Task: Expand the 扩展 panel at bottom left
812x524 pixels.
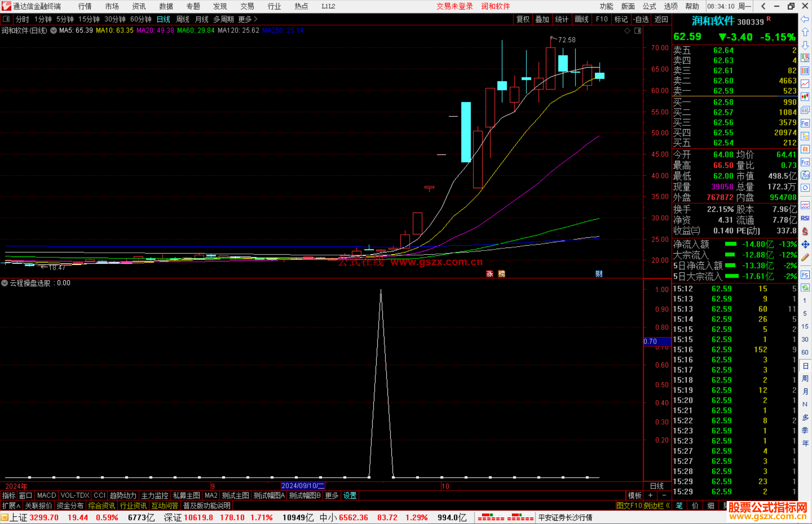Action: (x=11, y=506)
